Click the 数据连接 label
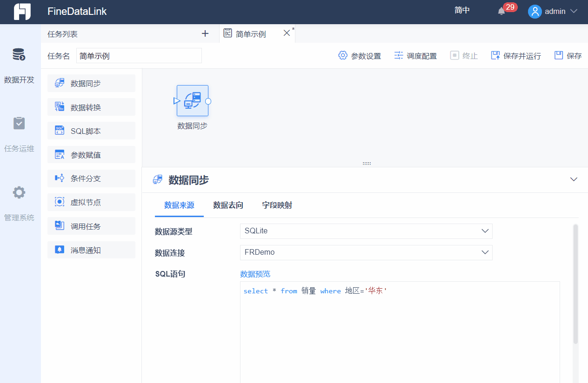The width and height of the screenshot is (588, 383). [170, 253]
